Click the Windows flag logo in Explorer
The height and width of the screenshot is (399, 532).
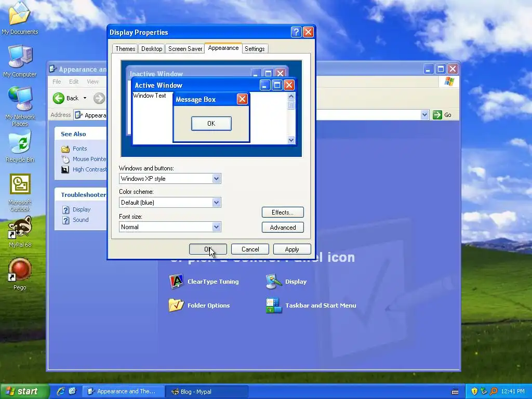pos(449,82)
